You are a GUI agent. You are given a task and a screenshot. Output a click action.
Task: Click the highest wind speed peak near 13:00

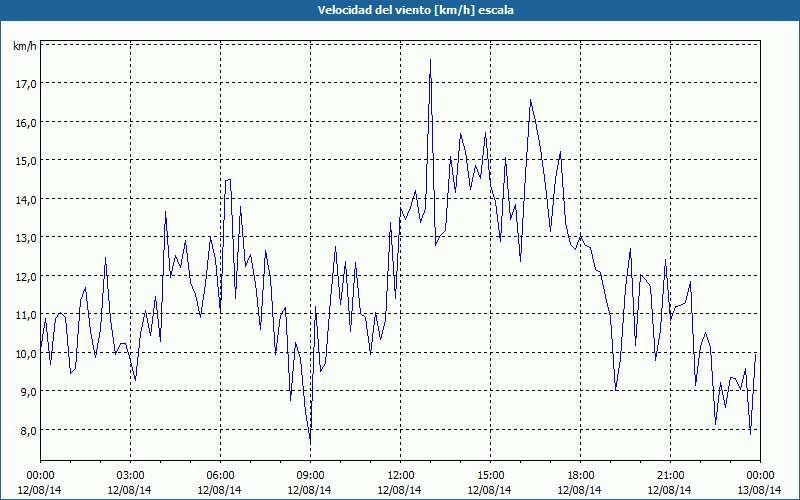click(x=431, y=60)
